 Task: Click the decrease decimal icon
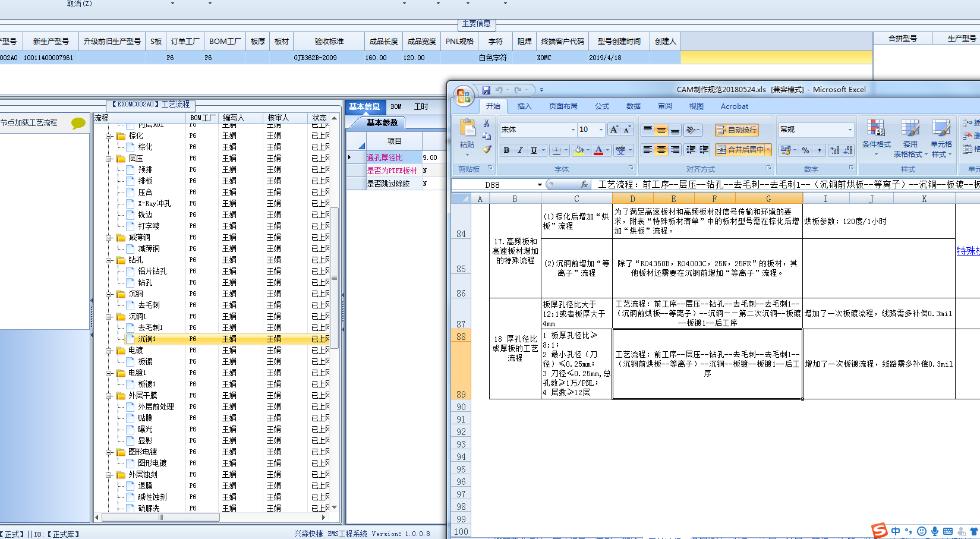click(848, 150)
